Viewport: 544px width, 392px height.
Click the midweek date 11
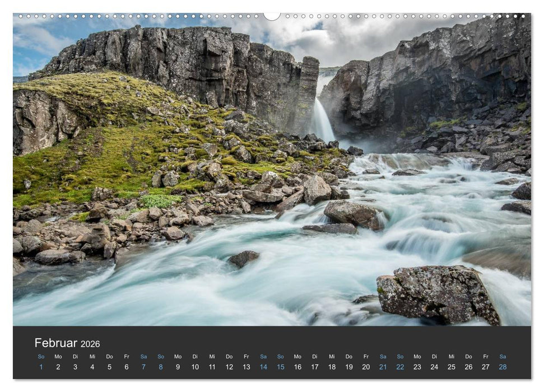tap(212, 366)
